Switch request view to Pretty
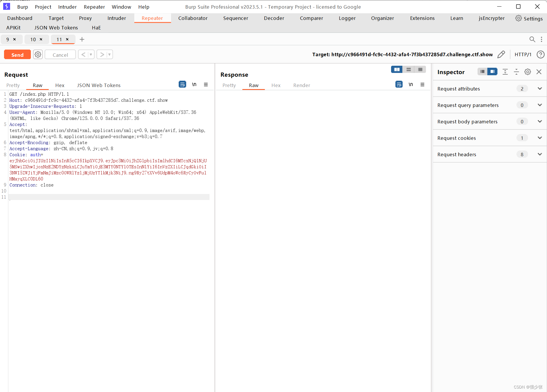This screenshot has width=547, height=392. point(13,85)
